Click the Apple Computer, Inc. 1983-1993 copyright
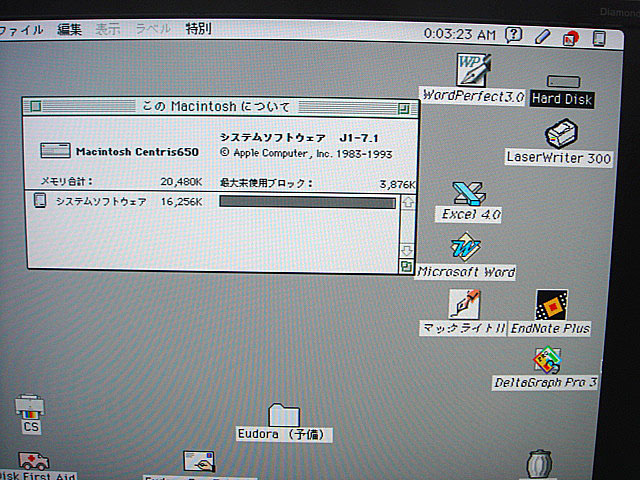Viewport: 640px width, 480px height. coord(306,153)
